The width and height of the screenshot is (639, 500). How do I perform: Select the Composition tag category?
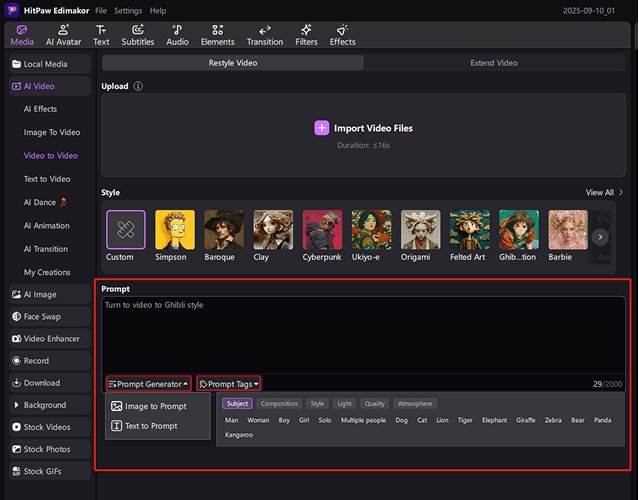tap(279, 403)
